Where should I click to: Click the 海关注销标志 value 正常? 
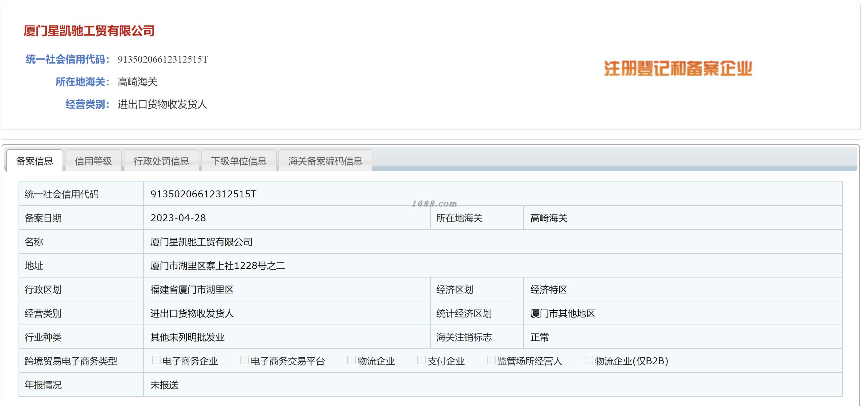tap(540, 337)
